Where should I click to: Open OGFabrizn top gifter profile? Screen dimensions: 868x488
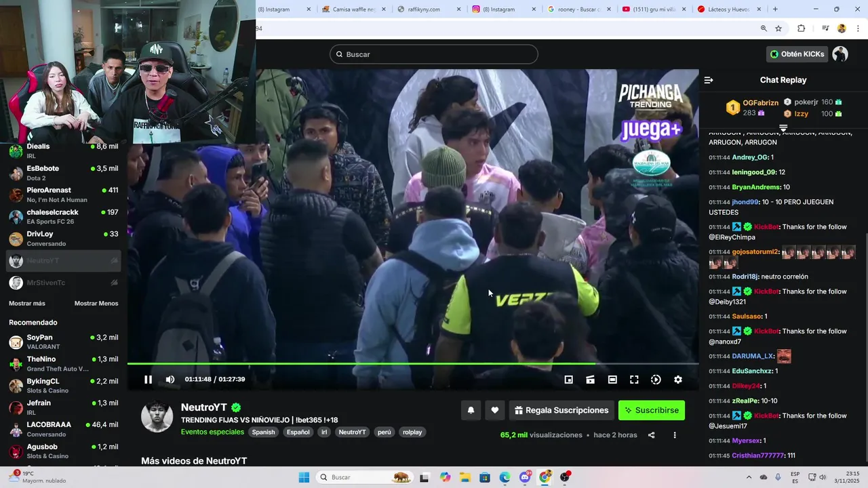760,103
